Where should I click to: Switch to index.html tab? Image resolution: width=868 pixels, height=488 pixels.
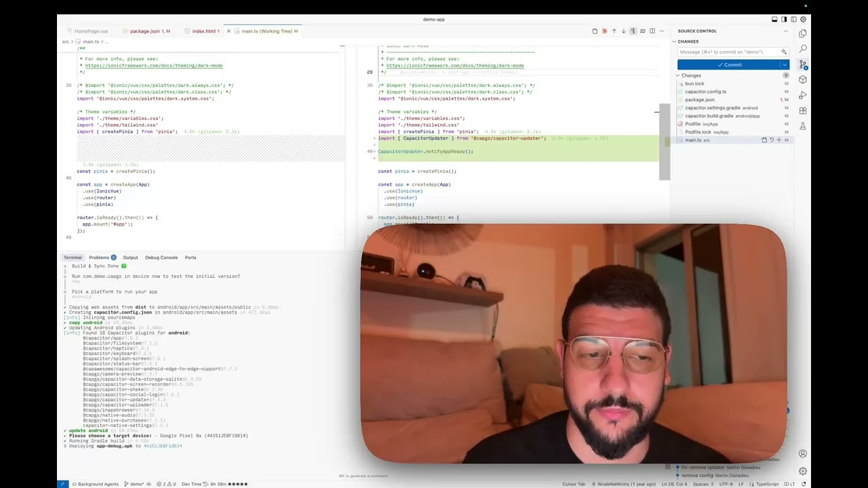203,31
